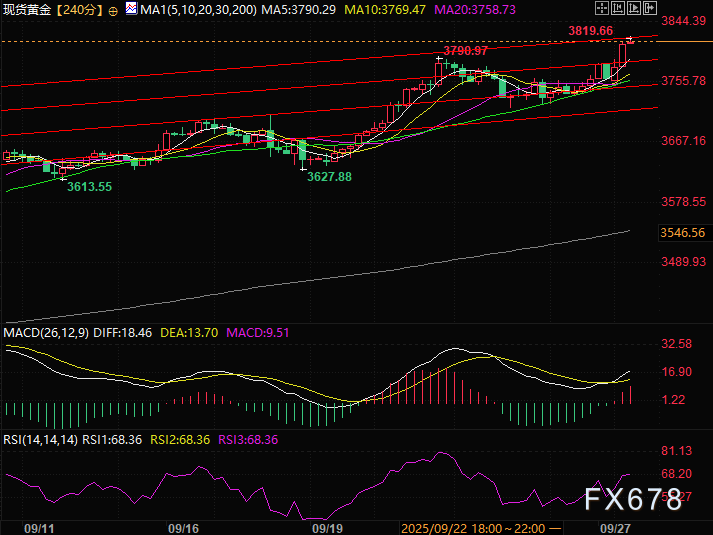This screenshot has height=535, width=713.
Task: Click the 3546.56 price tag on right axis
Action: coord(683,233)
